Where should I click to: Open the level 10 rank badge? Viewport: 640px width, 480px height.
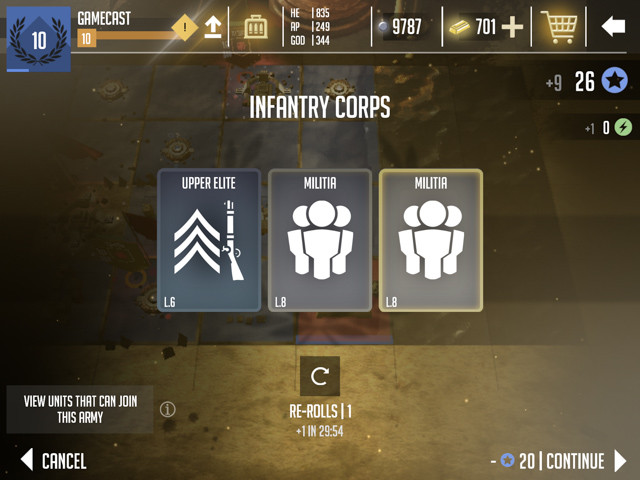(x=39, y=39)
